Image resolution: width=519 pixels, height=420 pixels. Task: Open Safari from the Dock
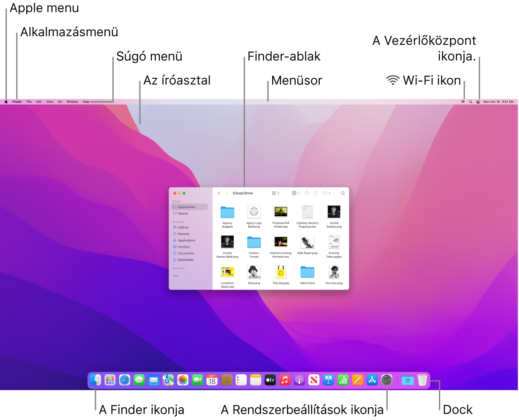pyautogui.click(x=124, y=380)
